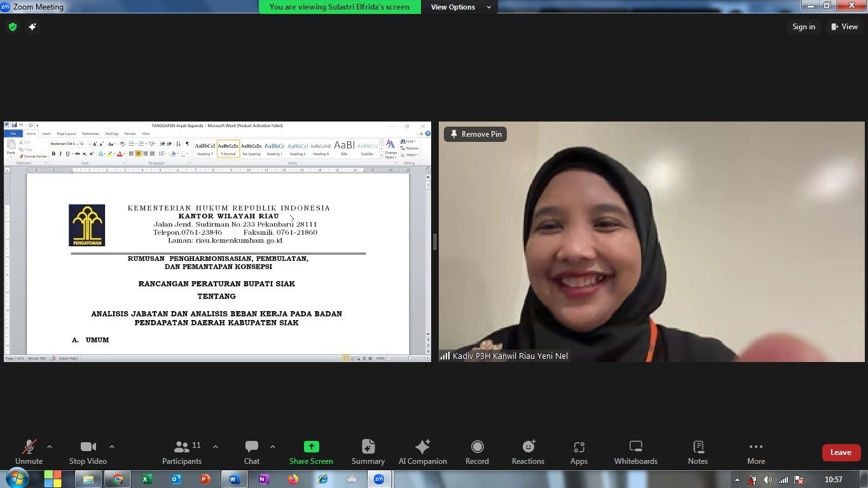Open Excel from the Windows taskbar
868x488 pixels.
pyautogui.click(x=146, y=479)
